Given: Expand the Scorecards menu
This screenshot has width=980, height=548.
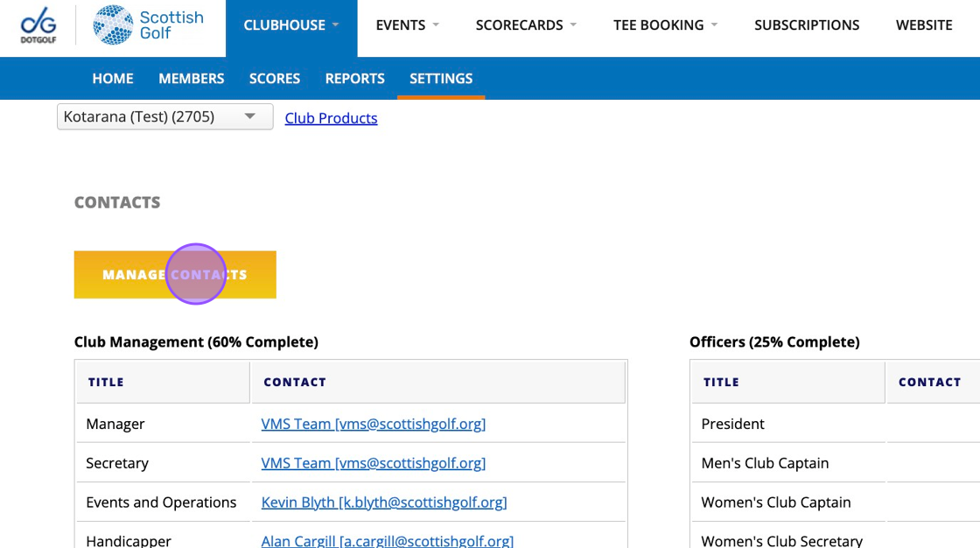Looking at the screenshot, I should [x=526, y=25].
